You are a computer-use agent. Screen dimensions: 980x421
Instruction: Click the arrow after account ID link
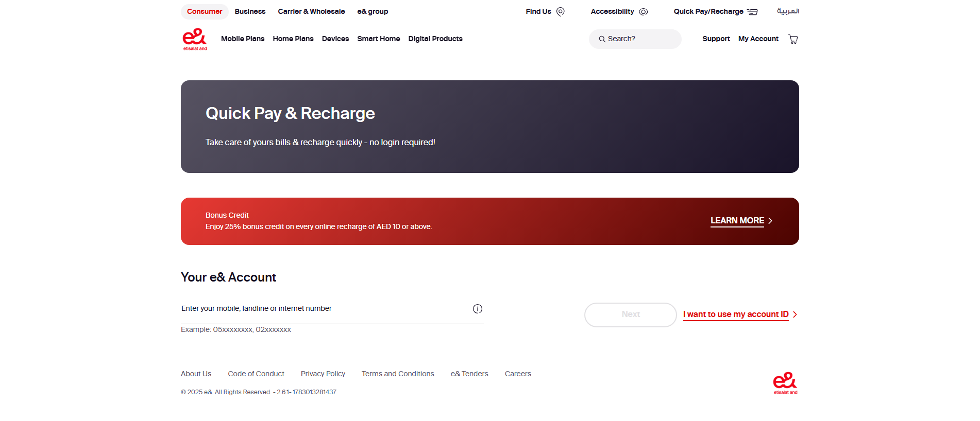tap(795, 314)
